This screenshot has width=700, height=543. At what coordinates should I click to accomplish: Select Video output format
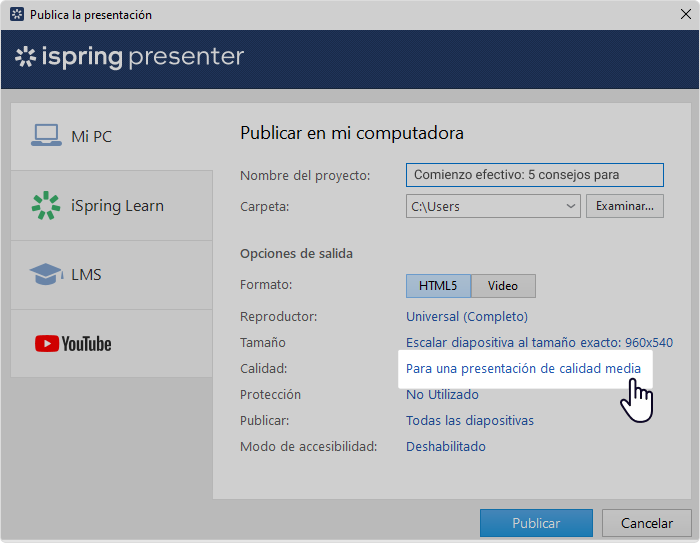[x=503, y=286]
